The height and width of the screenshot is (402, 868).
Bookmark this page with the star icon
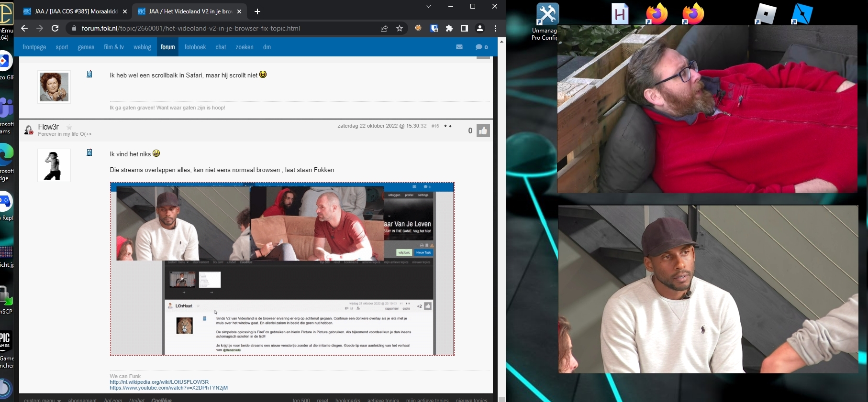pyautogui.click(x=400, y=28)
